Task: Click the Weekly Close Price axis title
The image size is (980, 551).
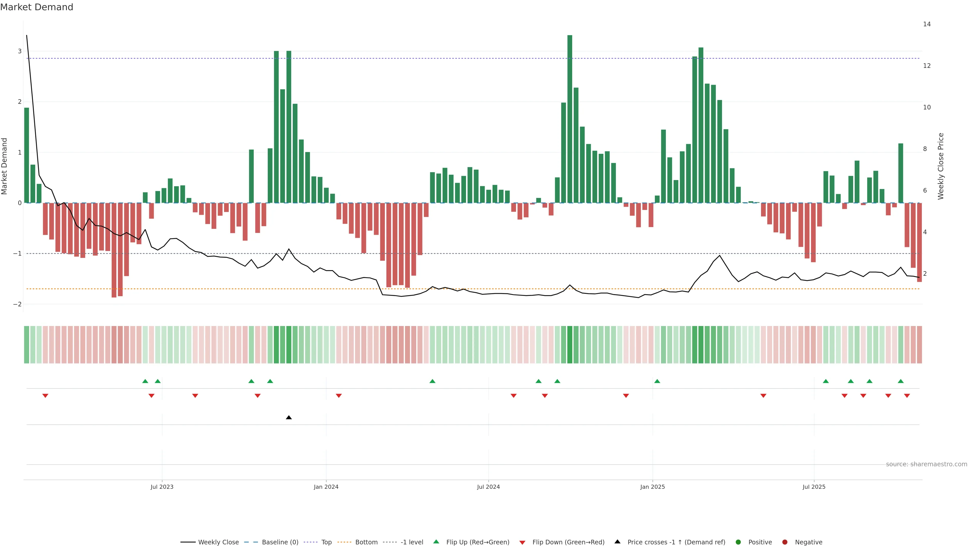Action: [940, 166]
